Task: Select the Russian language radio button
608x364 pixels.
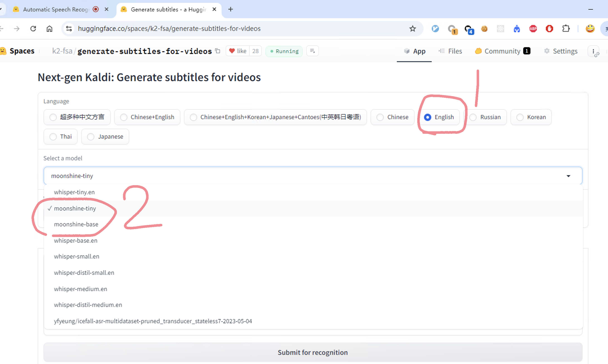Action: (x=473, y=117)
